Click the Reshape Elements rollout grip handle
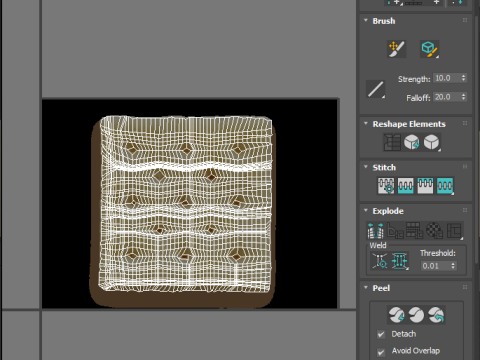The width and height of the screenshot is (480, 360). 465,123
